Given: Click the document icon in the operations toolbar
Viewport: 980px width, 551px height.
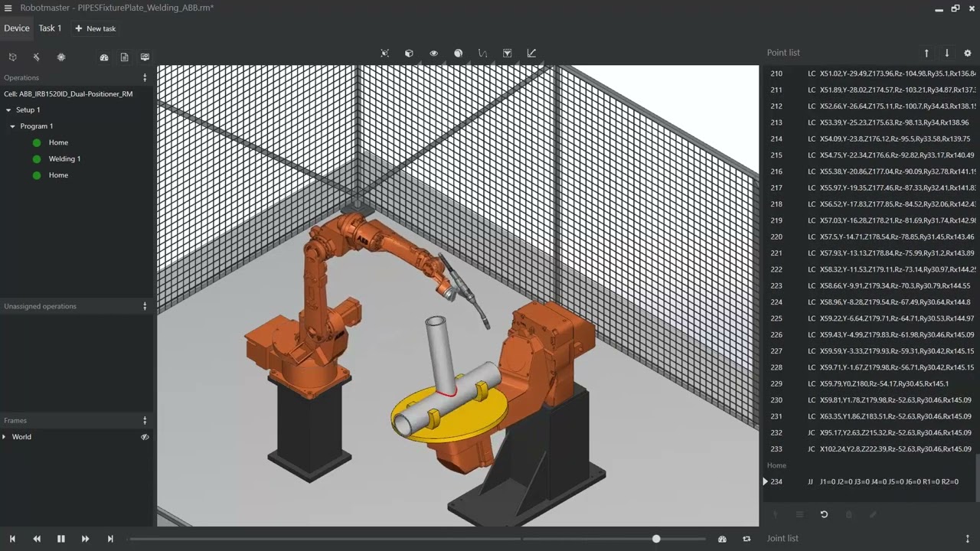Looking at the screenshot, I should coord(124,57).
